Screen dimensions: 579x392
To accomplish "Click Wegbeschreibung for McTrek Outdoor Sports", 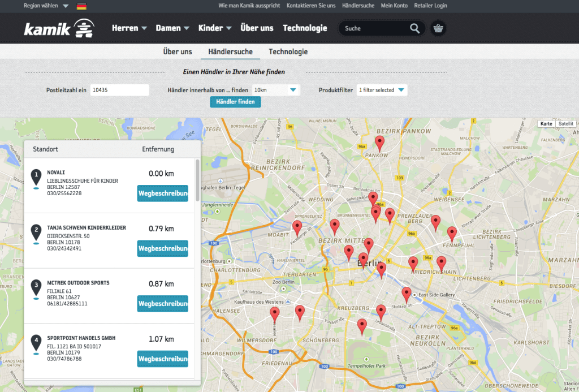I will pos(163,304).
